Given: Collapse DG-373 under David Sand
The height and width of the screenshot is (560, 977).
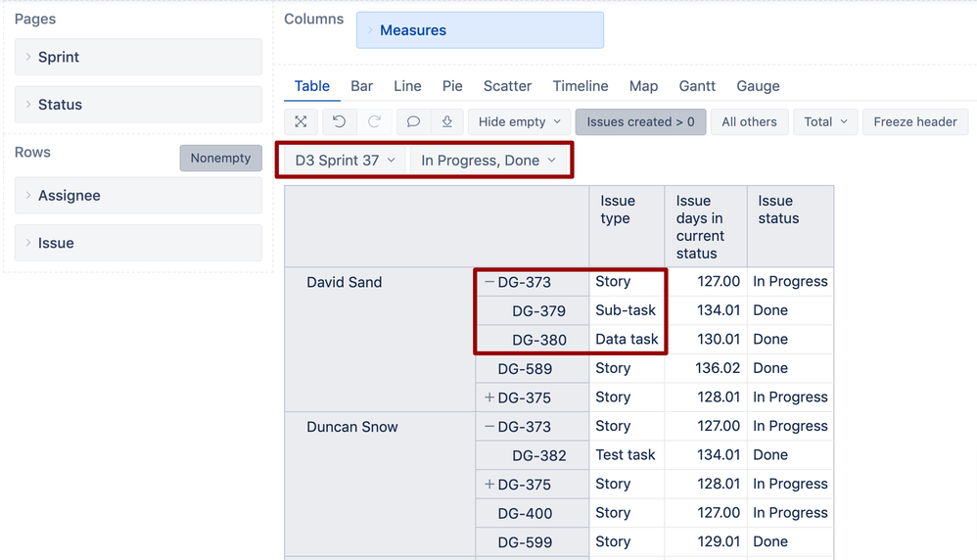Looking at the screenshot, I should [489, 282].
